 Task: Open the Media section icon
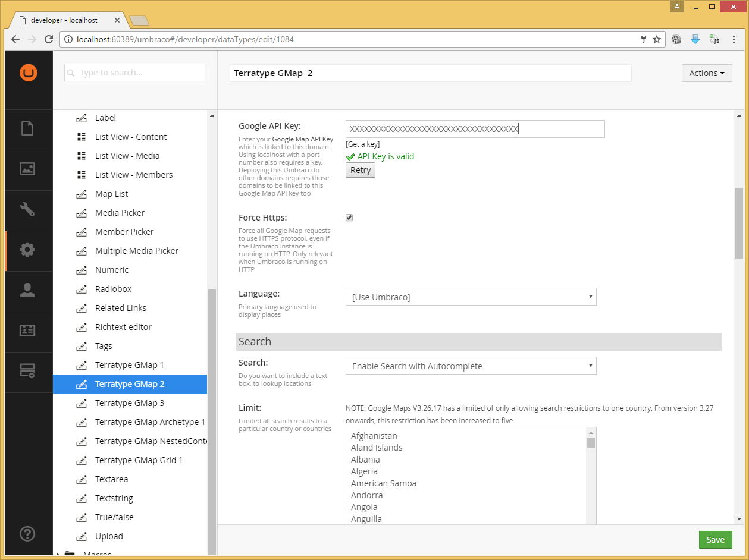[28, 169]
